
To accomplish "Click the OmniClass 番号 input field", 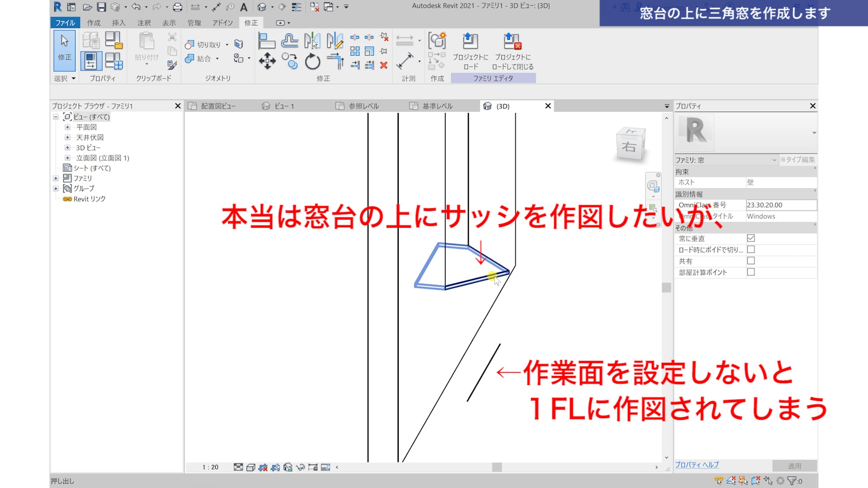I will pyautogui.click(x=781, y=205).
